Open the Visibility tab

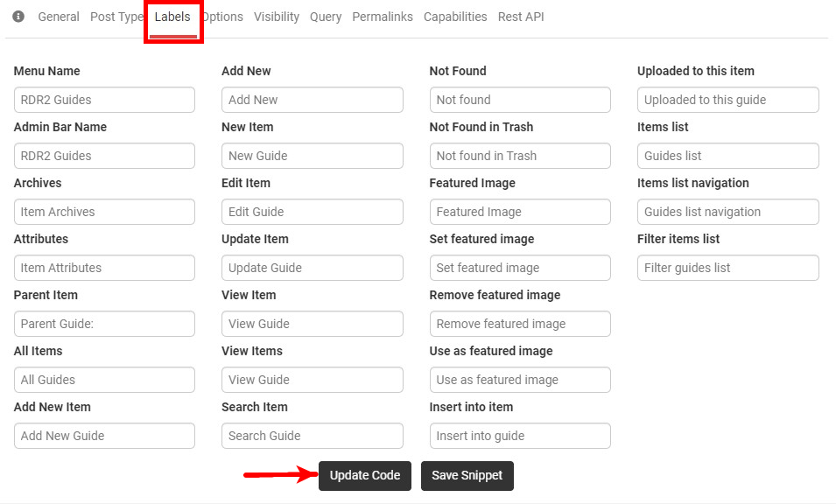tap(277, 16)
